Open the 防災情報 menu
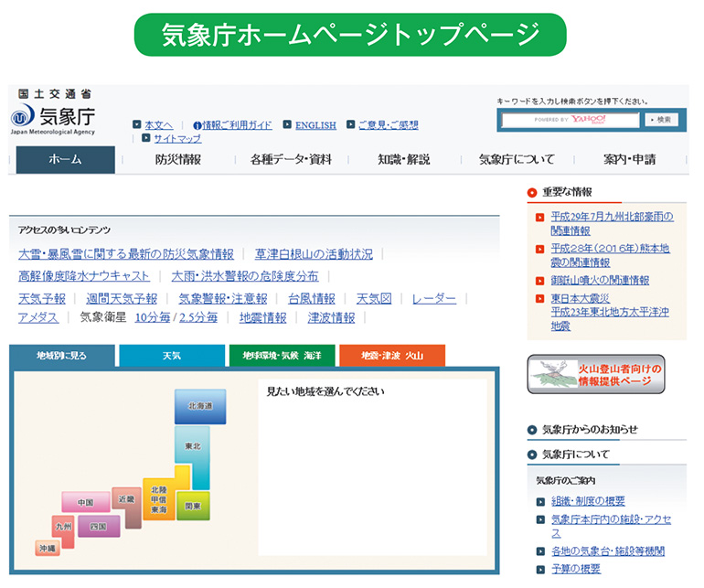Viewport: 704px width, 588px height. (x=177, y=159)
